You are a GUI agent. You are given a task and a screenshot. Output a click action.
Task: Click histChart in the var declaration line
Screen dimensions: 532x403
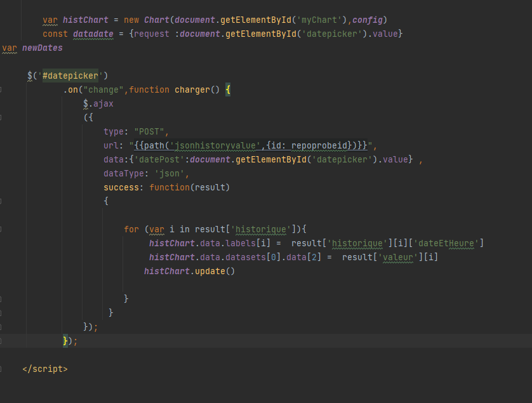coord(86,20)
